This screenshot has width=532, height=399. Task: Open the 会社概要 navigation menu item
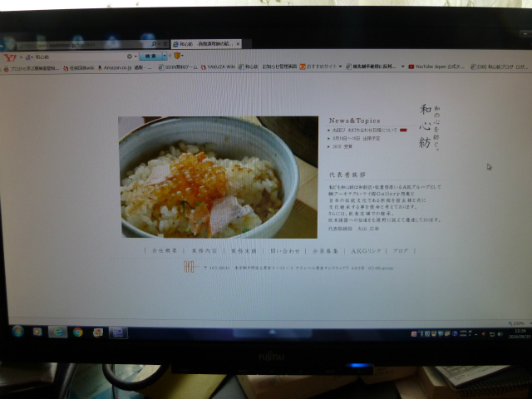tap(165, 249)
